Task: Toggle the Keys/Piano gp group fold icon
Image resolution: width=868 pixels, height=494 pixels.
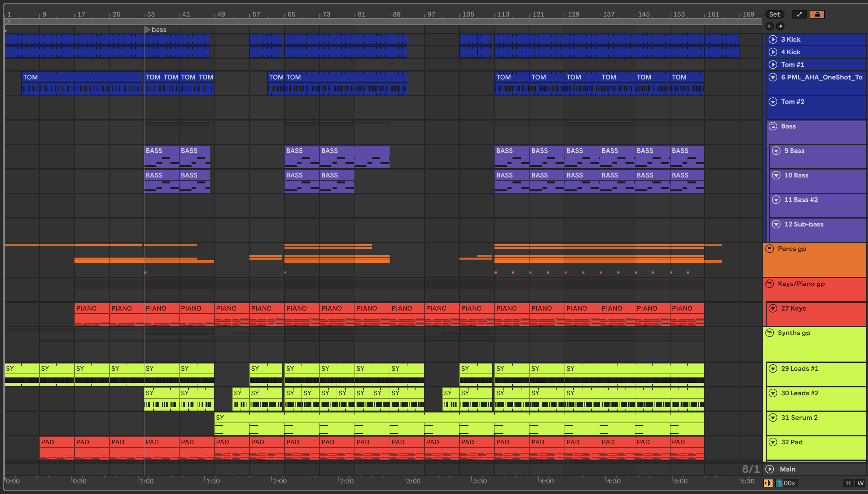Action: (770, 284)
